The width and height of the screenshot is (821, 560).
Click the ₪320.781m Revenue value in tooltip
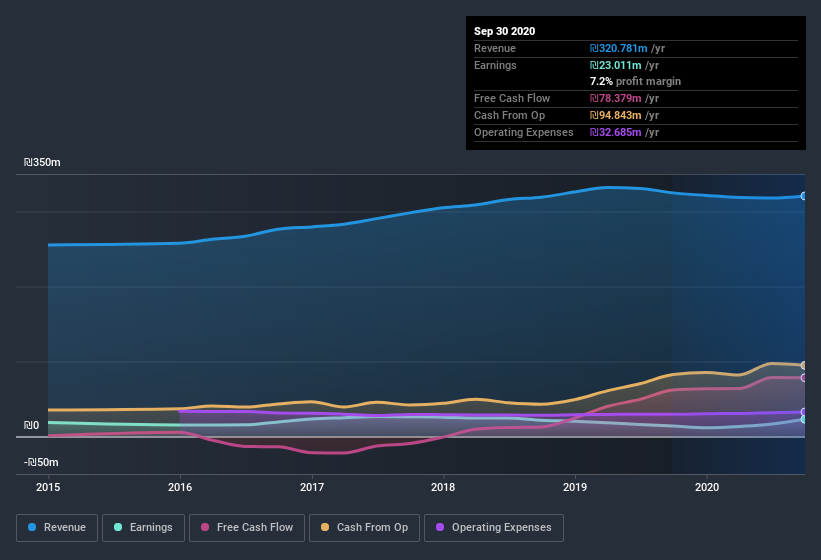(x=614, y=48)
